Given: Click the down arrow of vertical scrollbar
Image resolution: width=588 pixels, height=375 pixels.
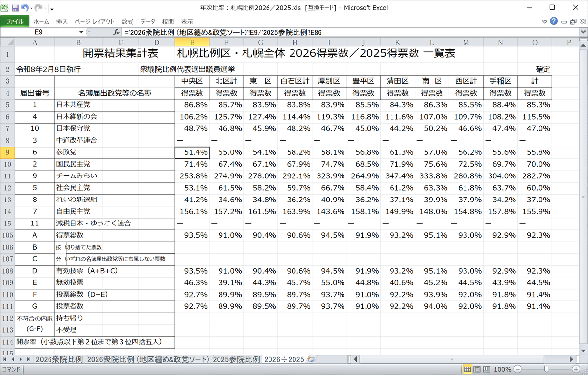Looking at the screenshot, I should [584, 351].
